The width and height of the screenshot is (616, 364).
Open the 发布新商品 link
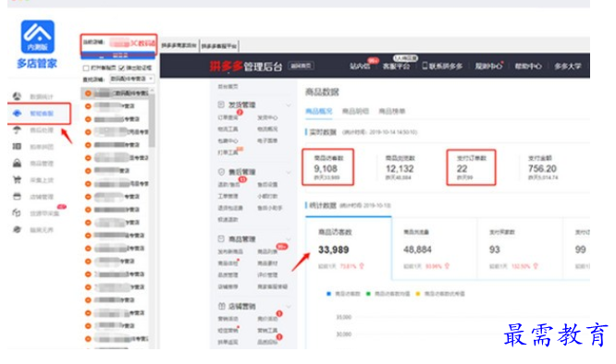pos(230,251)
